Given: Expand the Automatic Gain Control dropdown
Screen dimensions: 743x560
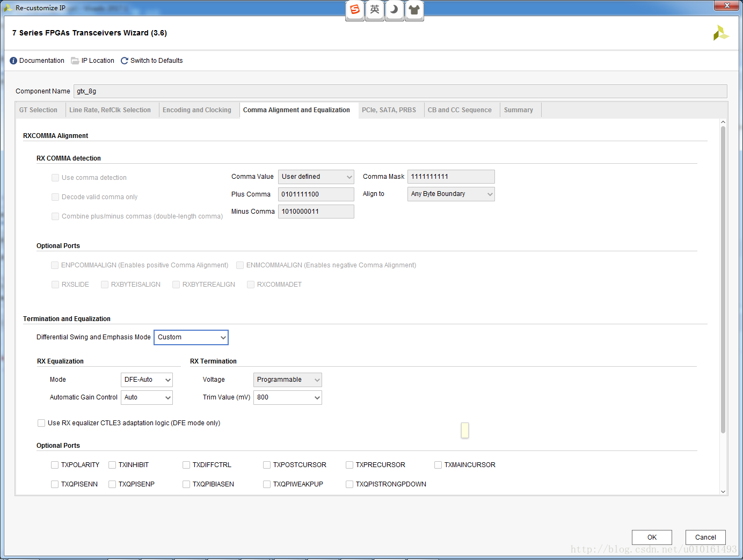Looking at the screenshot, I should click(x=147, y=397).
